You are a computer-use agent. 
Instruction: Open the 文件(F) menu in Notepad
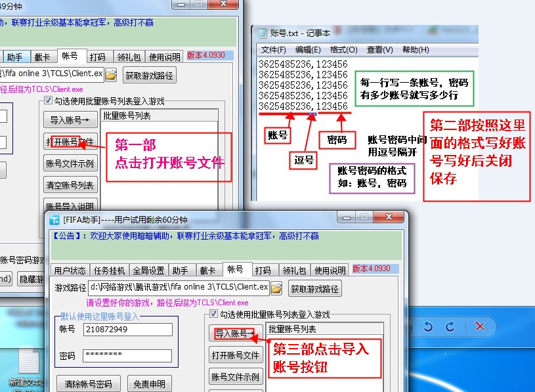click(x=273, y=50)
